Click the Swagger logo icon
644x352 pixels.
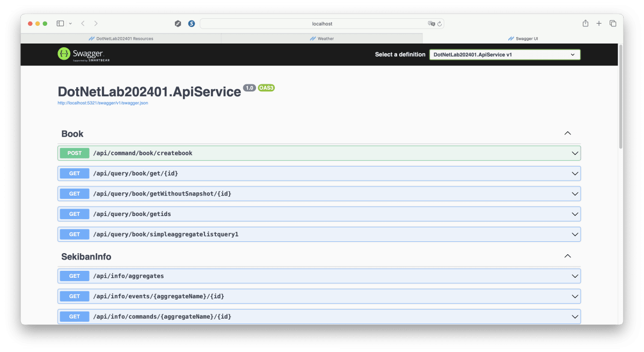[64, 54]
